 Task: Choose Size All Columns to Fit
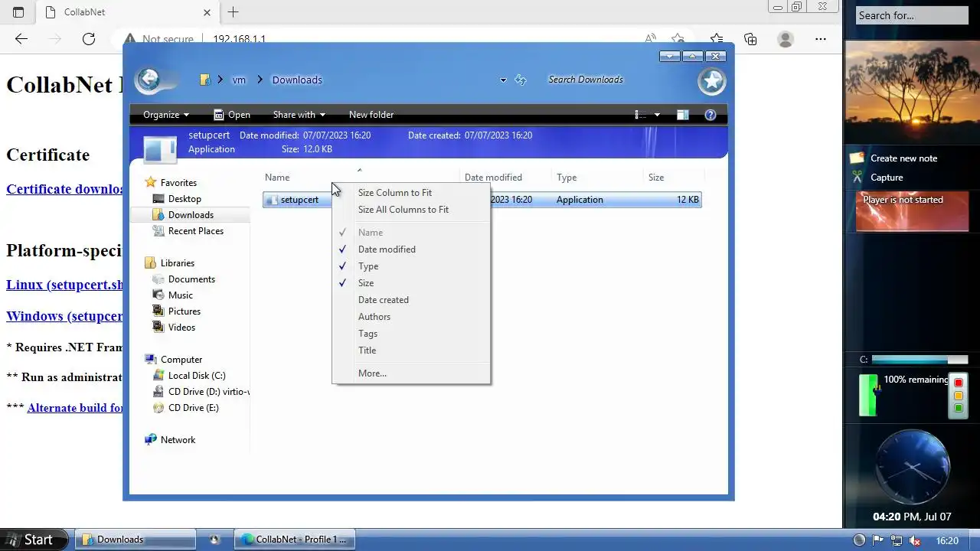point(411,210)
